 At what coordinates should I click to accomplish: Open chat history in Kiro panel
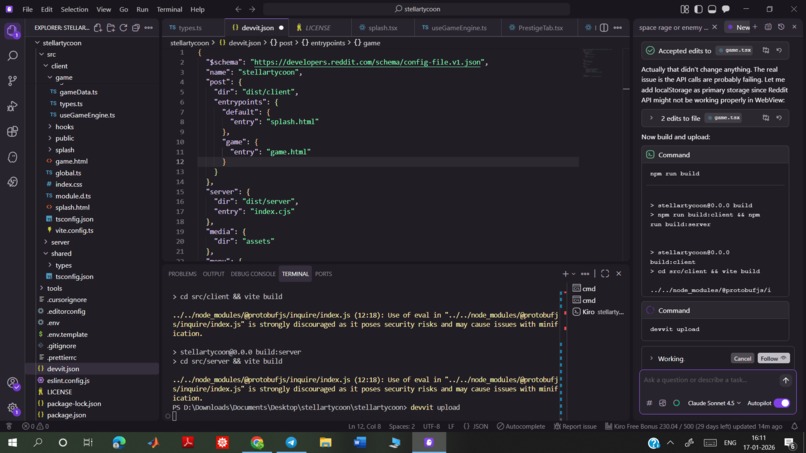coord(781,27)
